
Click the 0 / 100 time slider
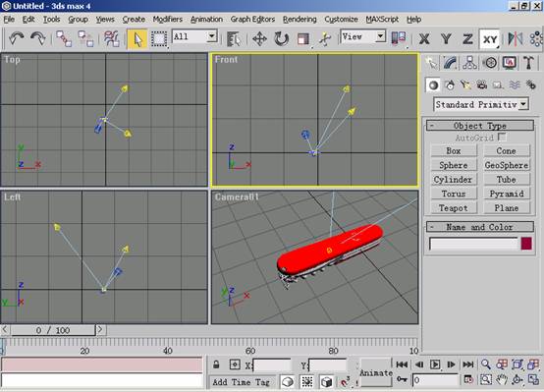click(x=53, y=330)
